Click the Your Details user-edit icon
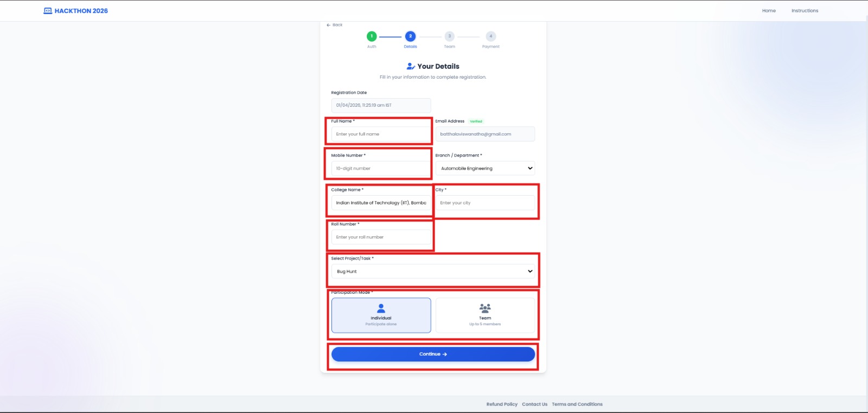This screenshot has height=413, width=868. [411, 66]
